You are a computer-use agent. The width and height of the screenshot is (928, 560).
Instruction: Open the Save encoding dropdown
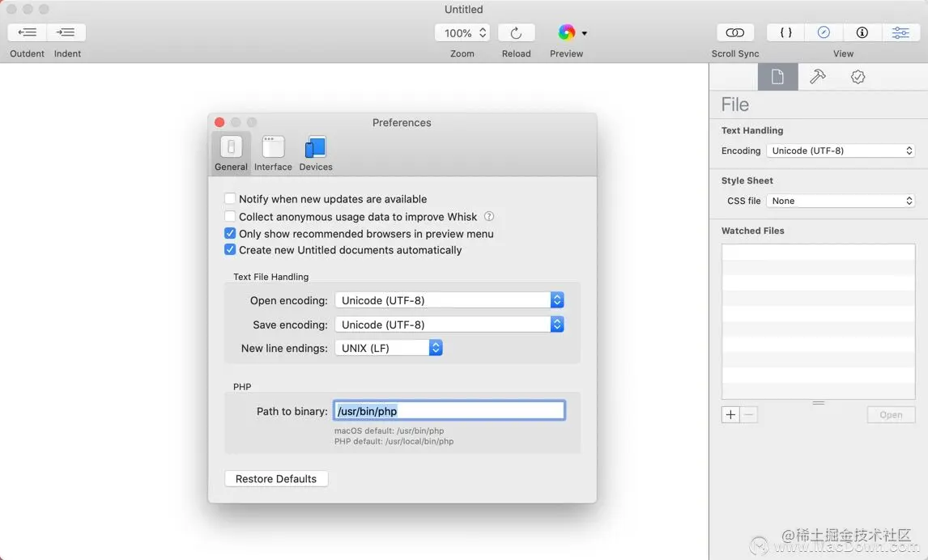click(x=449, y=325)
